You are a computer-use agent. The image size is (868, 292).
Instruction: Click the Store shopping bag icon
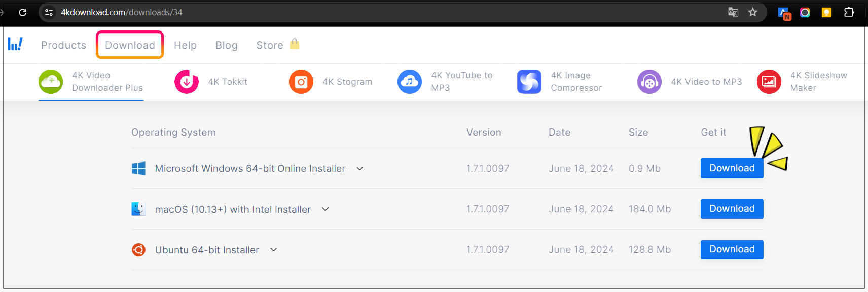click(x=295, y=44)
